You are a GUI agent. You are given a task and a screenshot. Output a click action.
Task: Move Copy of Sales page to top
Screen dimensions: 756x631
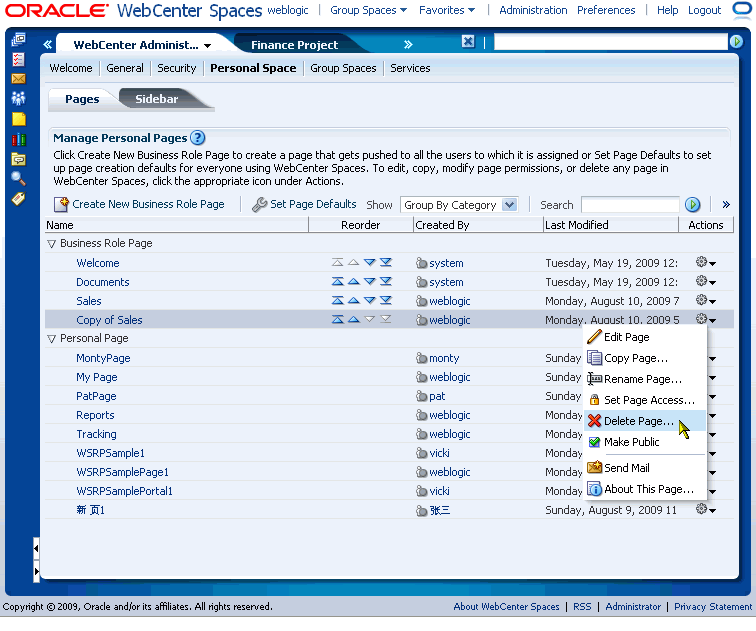click(338, 319)
